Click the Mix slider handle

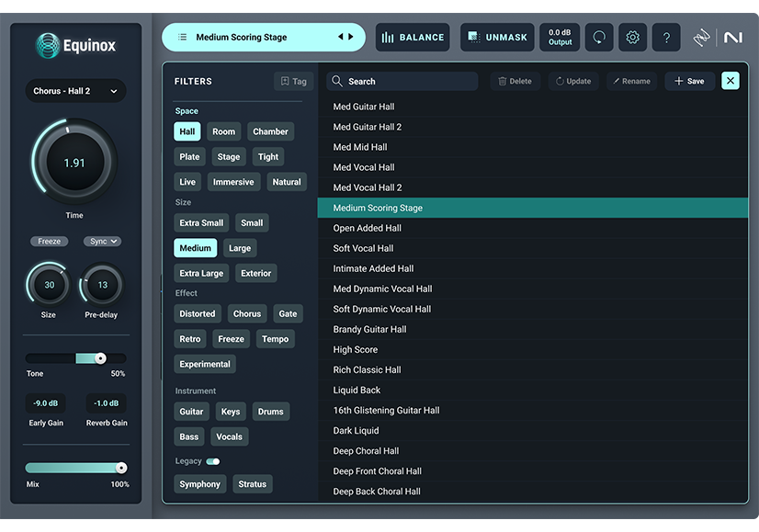[121, 468]
